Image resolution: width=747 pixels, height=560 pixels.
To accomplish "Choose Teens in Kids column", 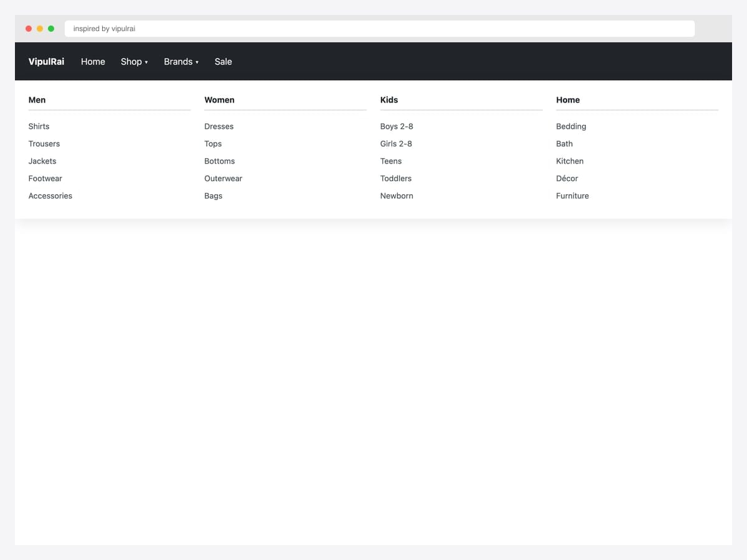I will click(391, 161).
